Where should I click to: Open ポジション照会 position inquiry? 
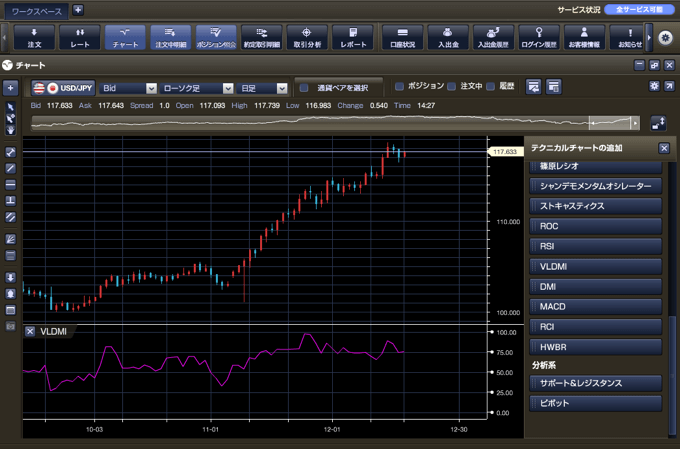[216, 37]
